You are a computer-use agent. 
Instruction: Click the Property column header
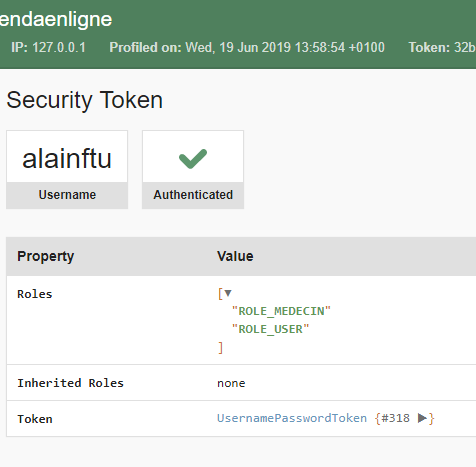coord(46,256)
